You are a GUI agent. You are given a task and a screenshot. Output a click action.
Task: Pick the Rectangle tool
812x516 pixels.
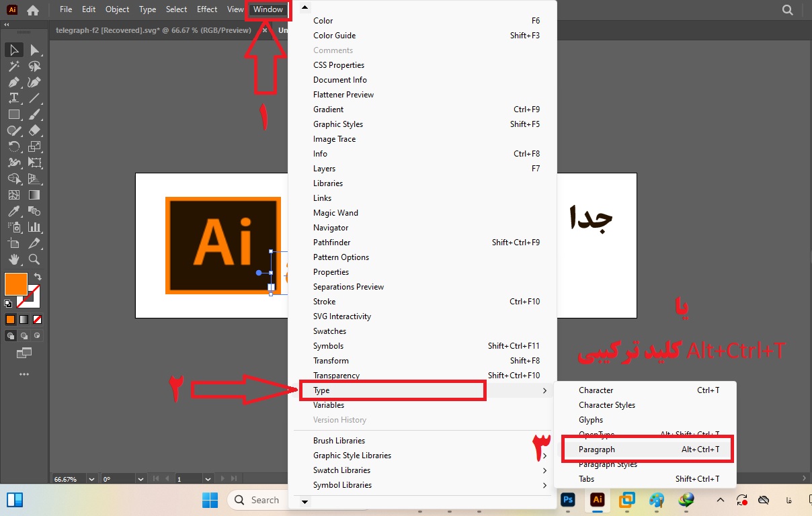pyautogui.click(x=13, y=114)
